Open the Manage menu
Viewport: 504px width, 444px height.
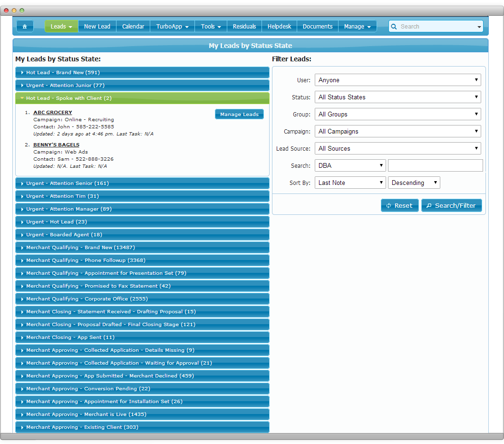pyautogui.click(x=358, y=26)
